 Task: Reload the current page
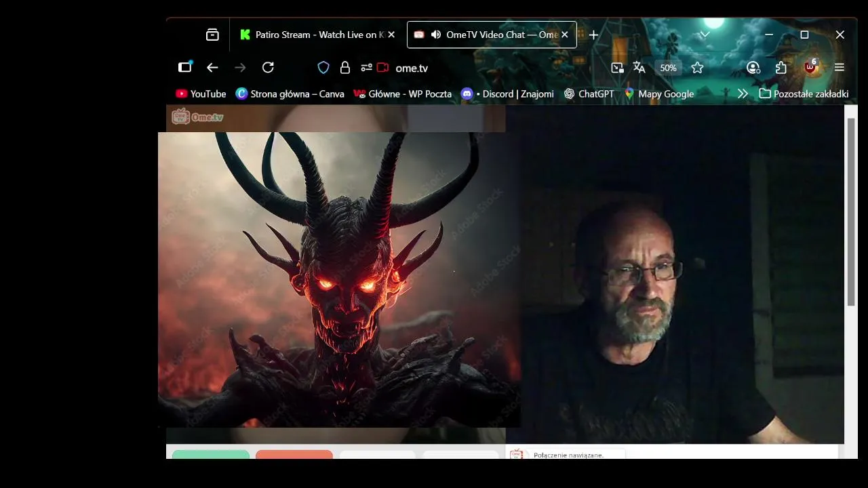[268, 67]
